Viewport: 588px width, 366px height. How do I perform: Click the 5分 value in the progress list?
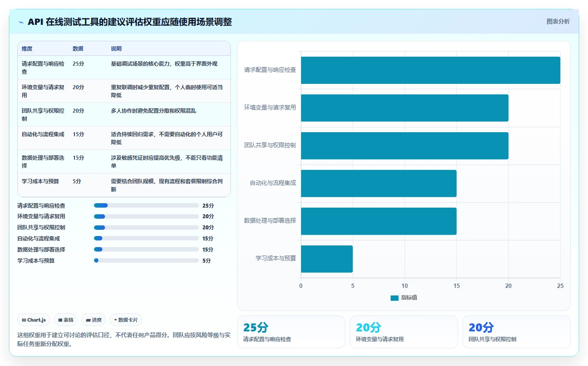point(206,261)
